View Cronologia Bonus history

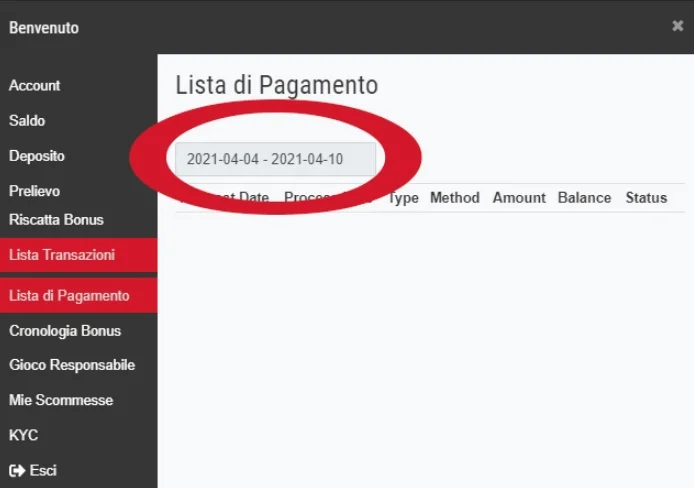pyautogui.click(x=65, y=331)
